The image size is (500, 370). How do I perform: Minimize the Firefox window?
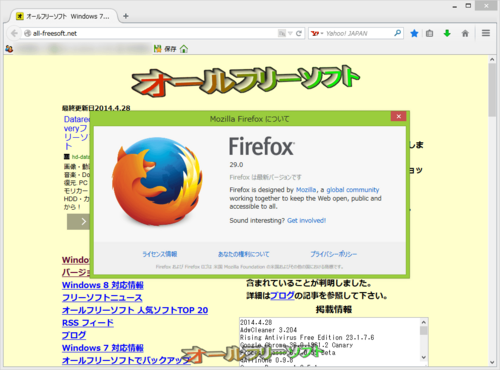[x=455, y=6]
